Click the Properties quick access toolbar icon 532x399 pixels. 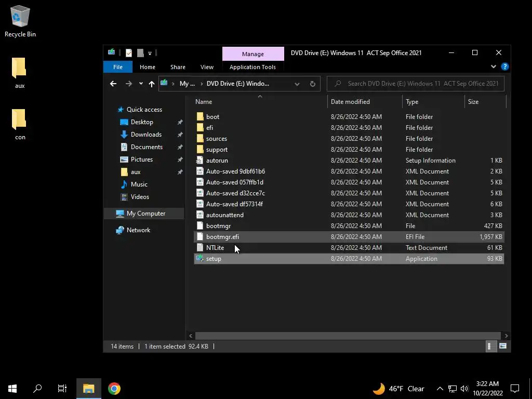pyautogui.click(x=129, y=52)
